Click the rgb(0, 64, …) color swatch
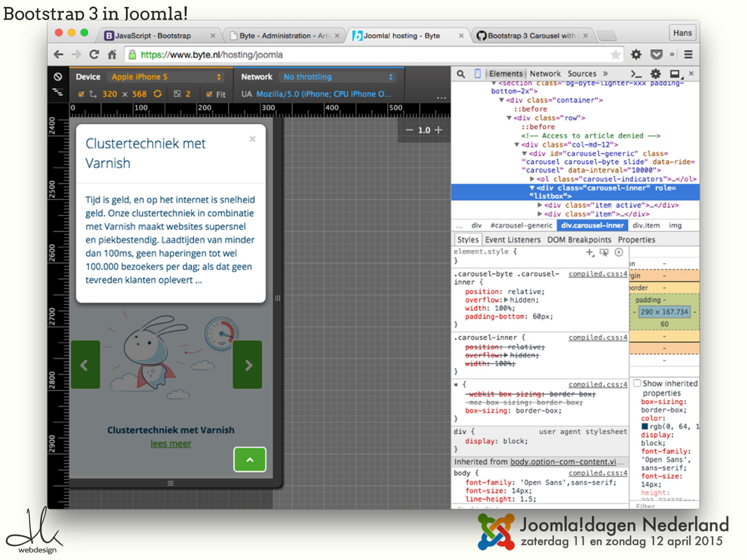 click(645, 426)
